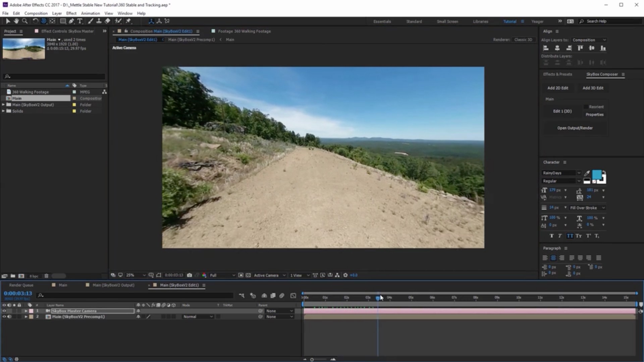The width and height of the screenshot is (644, 362).
Task: Switch to the Footage 360 Walking Footage tab
Action: [x=244, y=31]
